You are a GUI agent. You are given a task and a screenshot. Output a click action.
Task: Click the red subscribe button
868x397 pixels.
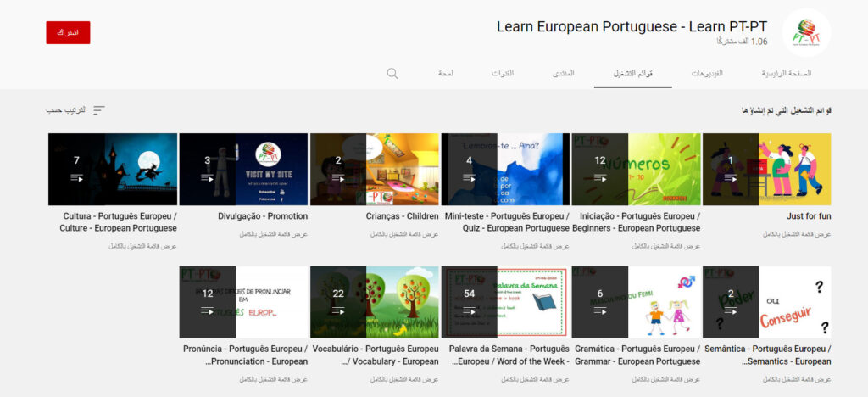[68, 33]
